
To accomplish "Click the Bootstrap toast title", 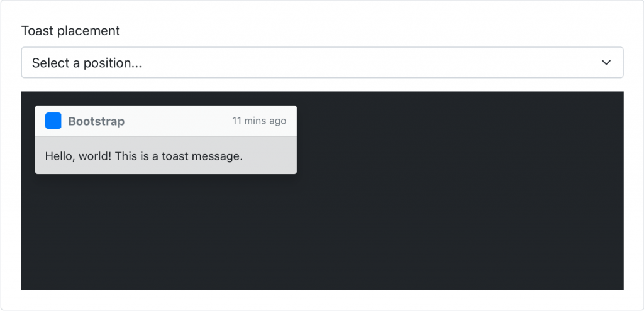I will pyautogui.click(x=96, y=121).
